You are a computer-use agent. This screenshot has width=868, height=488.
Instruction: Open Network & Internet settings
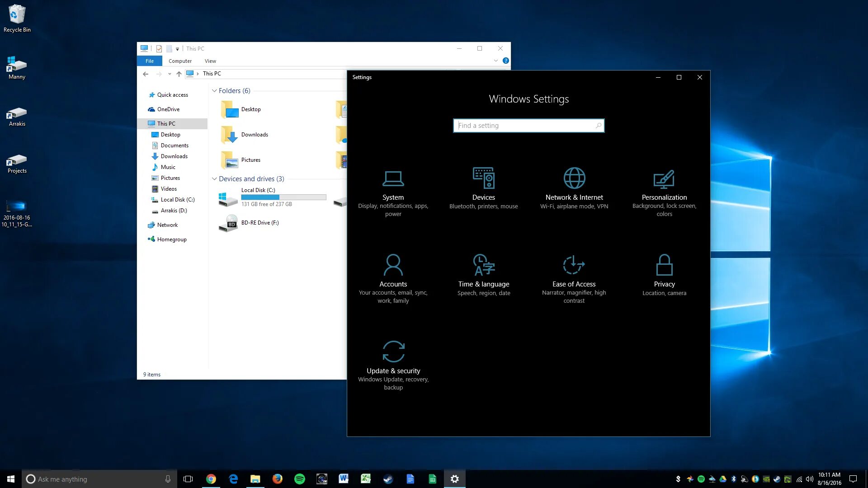(574, 189)
